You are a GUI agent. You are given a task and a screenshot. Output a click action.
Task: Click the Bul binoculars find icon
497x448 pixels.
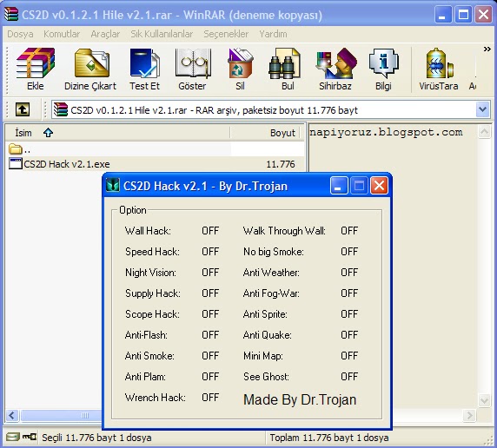coord(285,63)
